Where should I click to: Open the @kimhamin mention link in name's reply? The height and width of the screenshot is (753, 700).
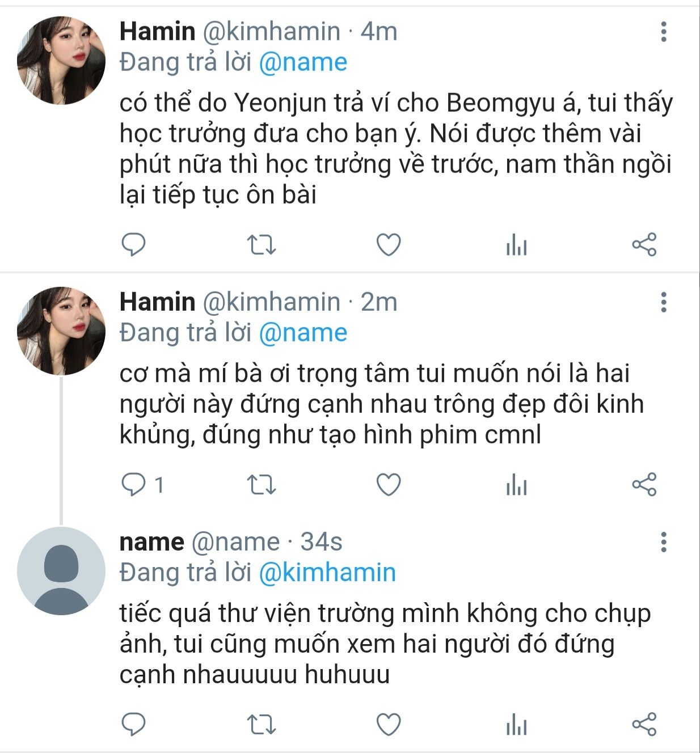tap(327, 573)
